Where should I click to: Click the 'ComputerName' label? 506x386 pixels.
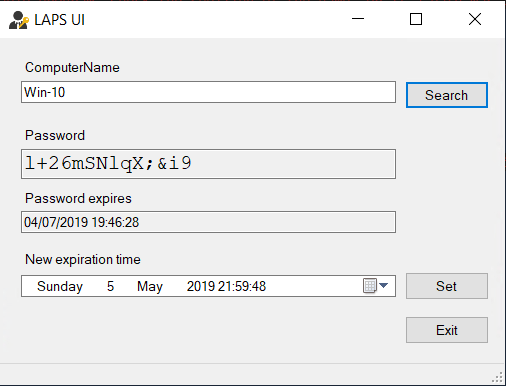(x=72, y=67)
